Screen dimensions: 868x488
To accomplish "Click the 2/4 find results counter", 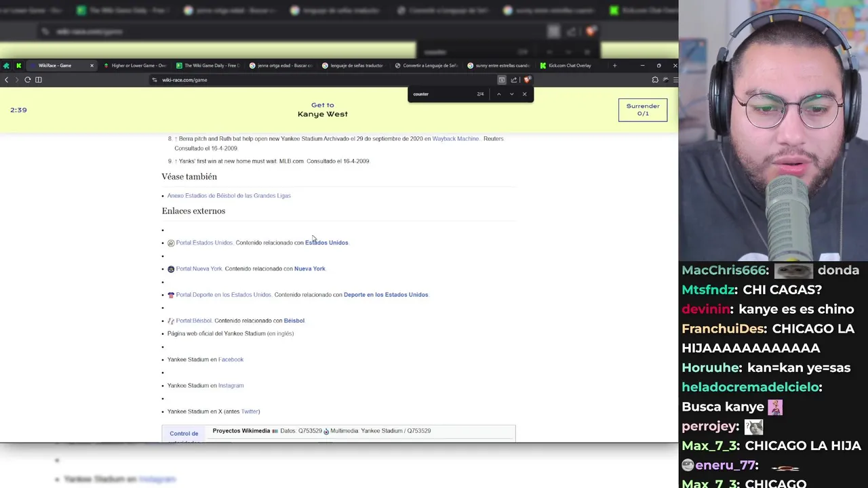I will pos(480,94).
